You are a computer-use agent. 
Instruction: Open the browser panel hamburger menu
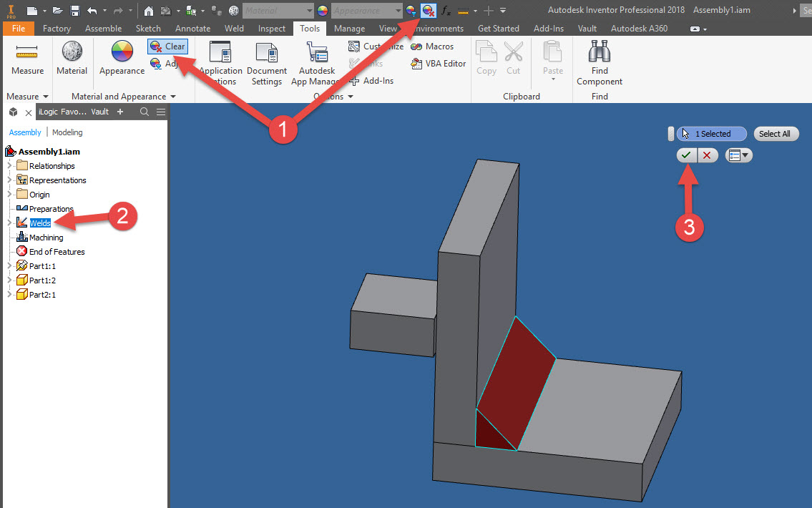point(161,112)
